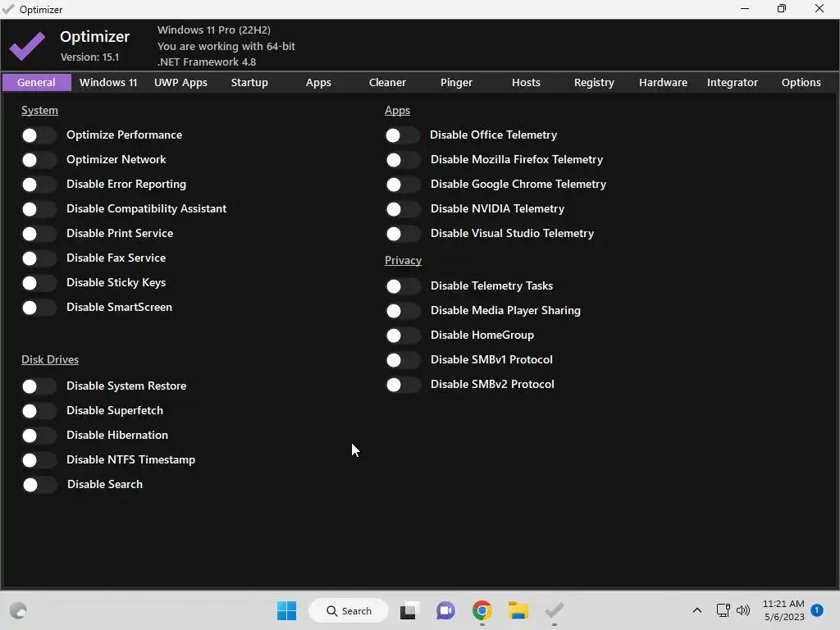The image size is (840, 630).
Task: Click the Disk Drives heading
Action: coord(50,359)
